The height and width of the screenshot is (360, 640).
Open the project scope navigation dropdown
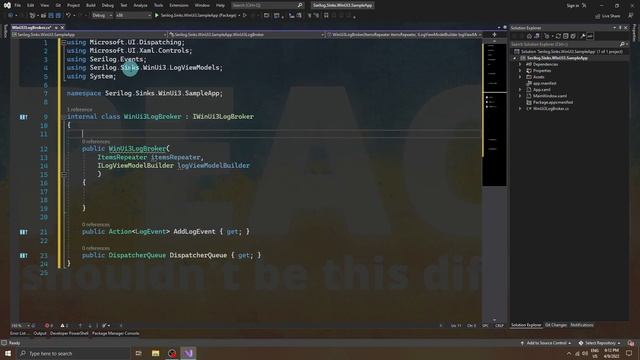pos(89,35)
